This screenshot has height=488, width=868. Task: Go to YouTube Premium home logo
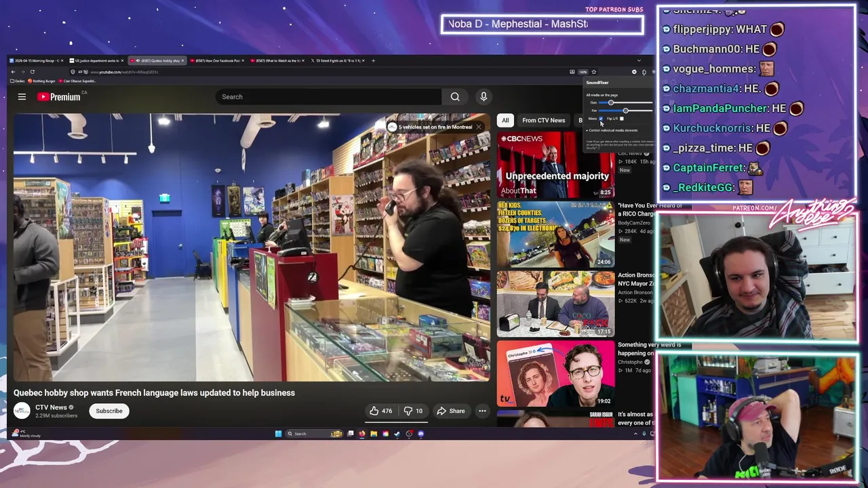(x=58, y=97)
